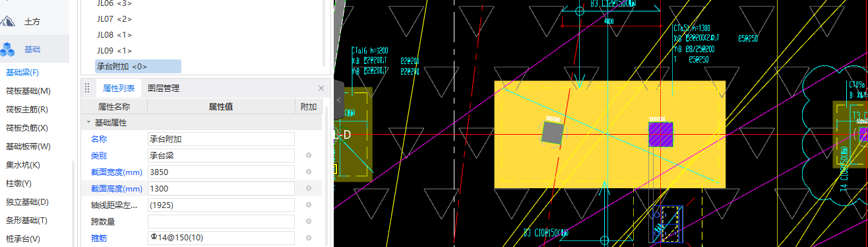Viewport: 868px width, 247px height.
Task: Edit the 名称 value field
Action: [221, 139]
